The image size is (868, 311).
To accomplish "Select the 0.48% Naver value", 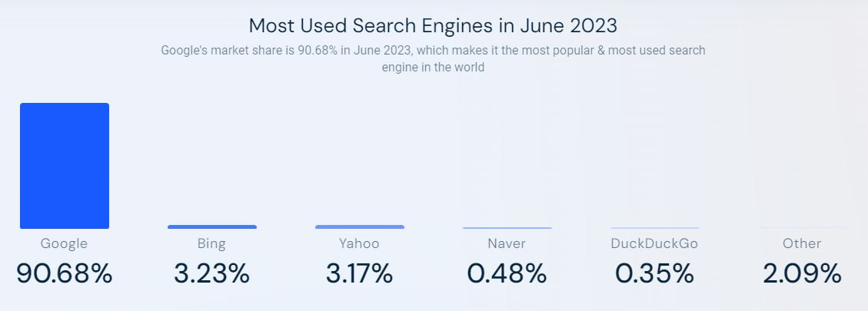I will pos(507,273).
